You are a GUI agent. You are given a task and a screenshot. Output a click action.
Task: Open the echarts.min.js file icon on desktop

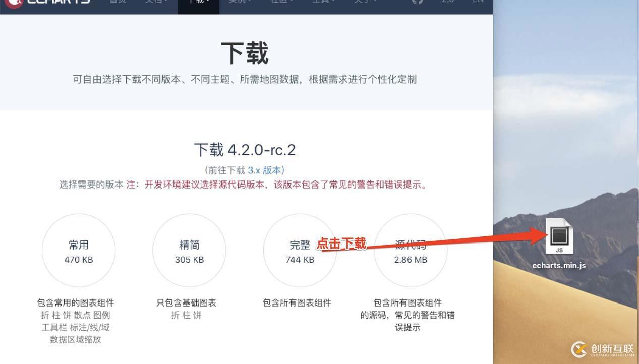(x=559, y=236)
